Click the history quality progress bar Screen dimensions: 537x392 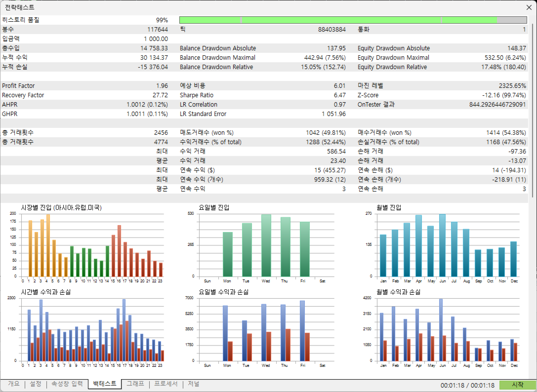353,20
